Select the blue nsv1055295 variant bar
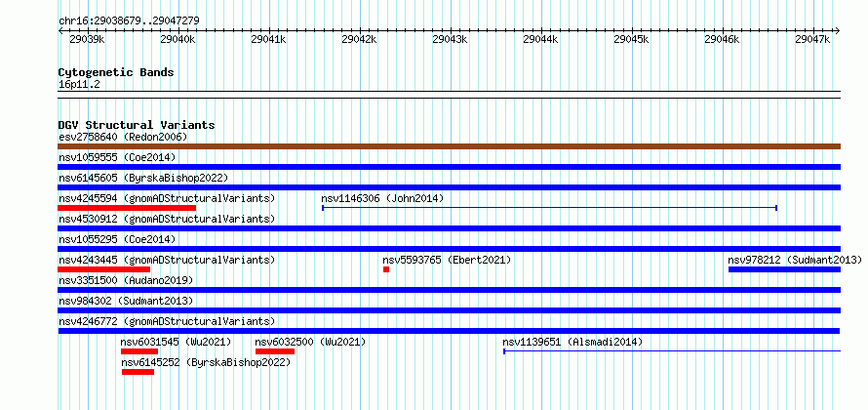The height and width of the screenshot is (410, 868). (x=449, y=249)
